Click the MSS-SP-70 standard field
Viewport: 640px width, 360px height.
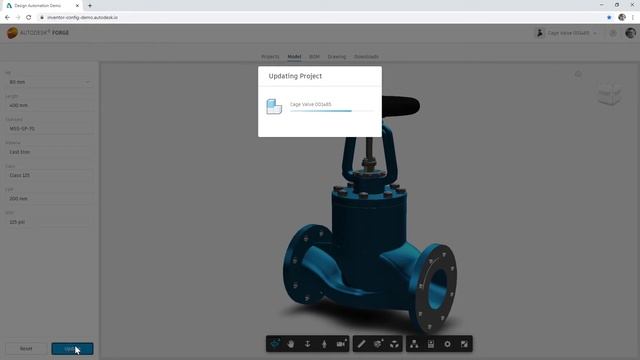49,129
